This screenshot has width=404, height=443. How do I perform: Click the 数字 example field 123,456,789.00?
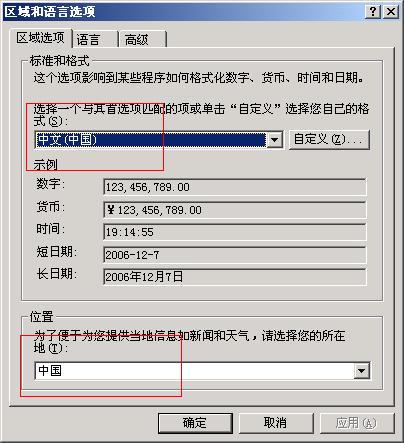[235, 187]
